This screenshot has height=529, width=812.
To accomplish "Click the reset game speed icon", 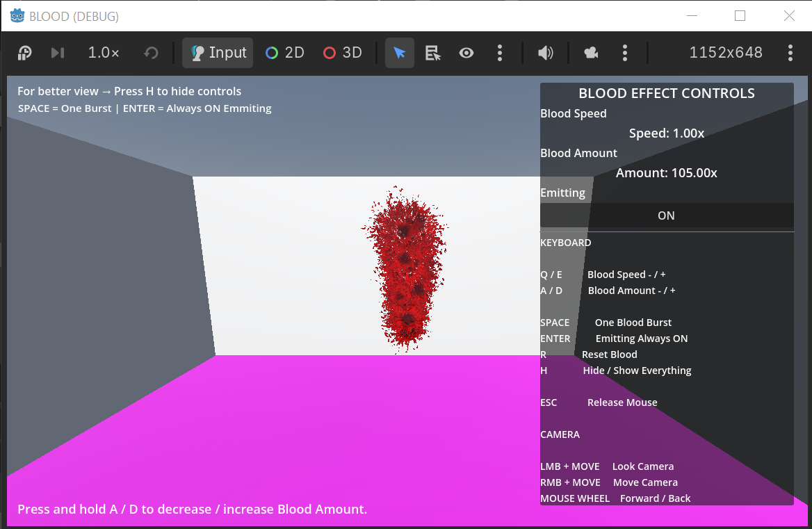I will 151,53.
